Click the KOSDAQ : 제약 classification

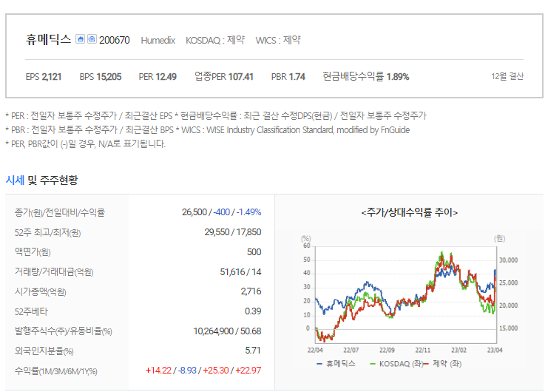(x=215, y=40)
